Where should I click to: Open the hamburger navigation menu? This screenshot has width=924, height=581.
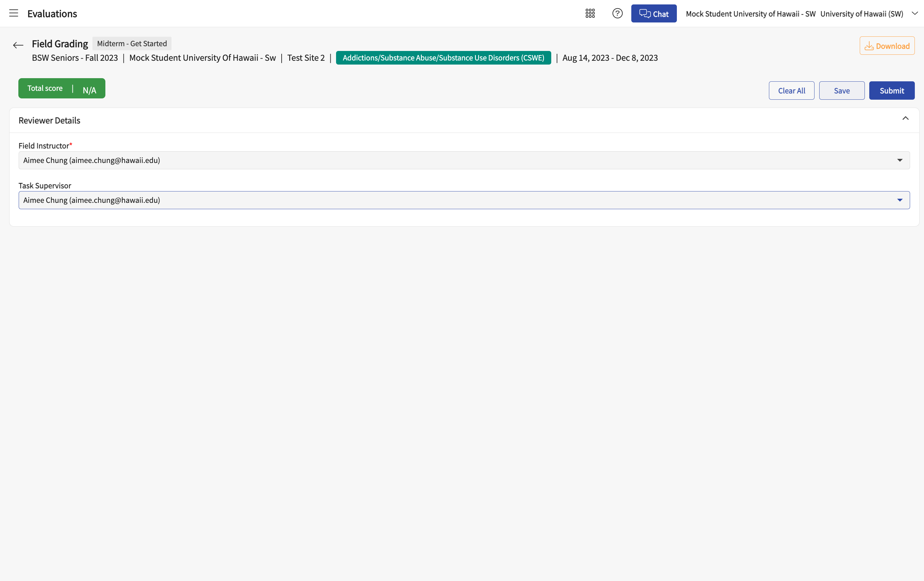(x=14, y=13)
